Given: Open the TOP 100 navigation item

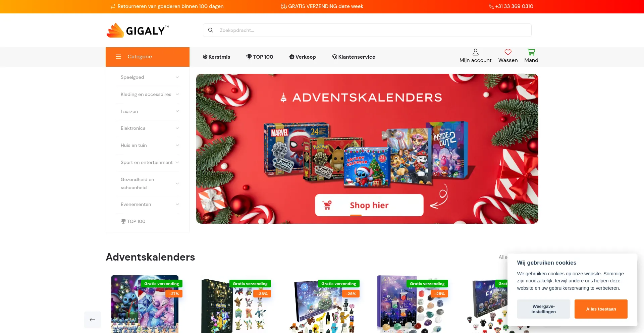Looking at the screenshot, I should point(260,57).
